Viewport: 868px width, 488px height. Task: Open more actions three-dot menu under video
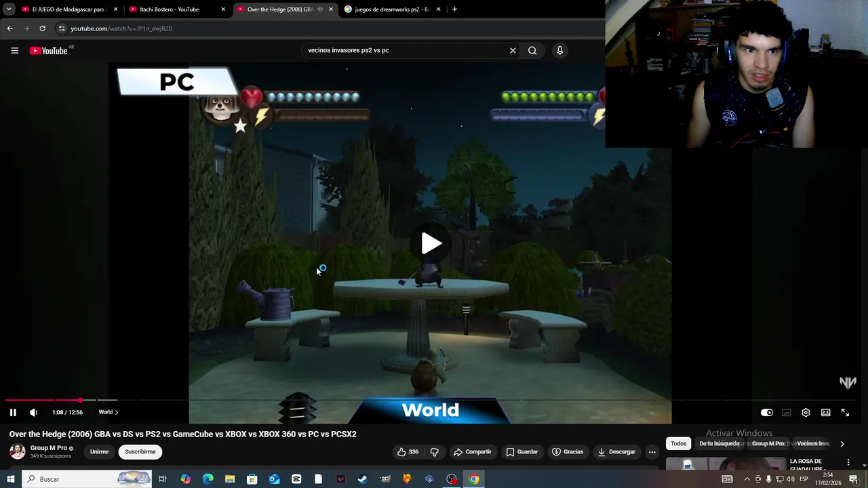coord(652,451)
